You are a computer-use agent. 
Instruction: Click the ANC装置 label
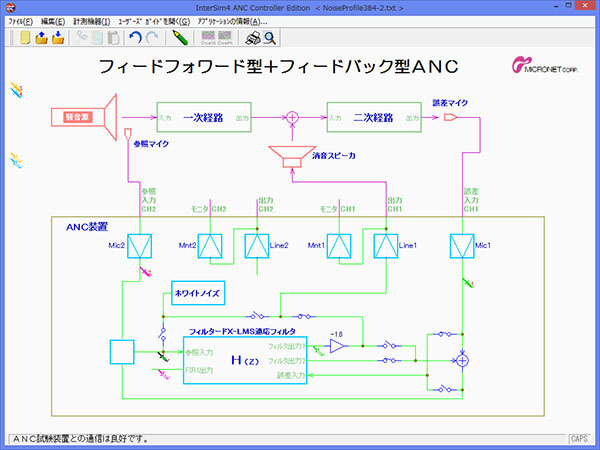tap(87, 227)
